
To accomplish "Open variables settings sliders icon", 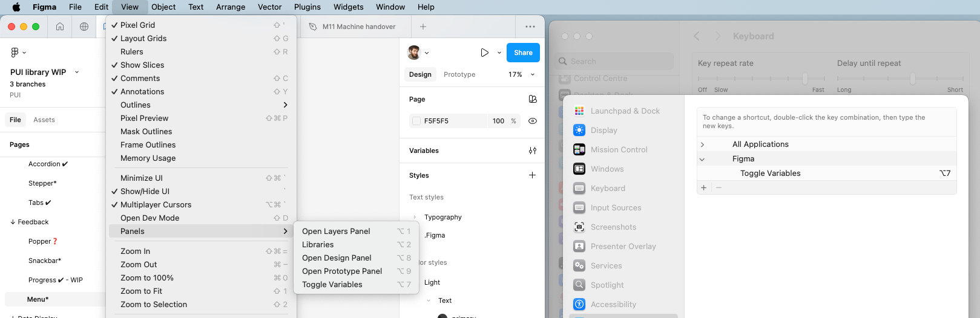I will click(x=533, y=151).
